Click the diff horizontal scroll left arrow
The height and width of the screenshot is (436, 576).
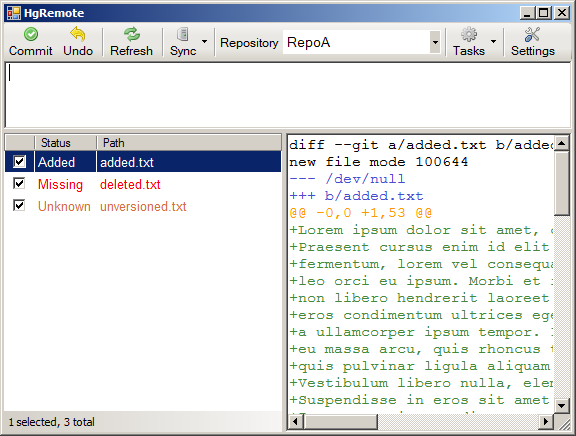(x=295, y=421)
